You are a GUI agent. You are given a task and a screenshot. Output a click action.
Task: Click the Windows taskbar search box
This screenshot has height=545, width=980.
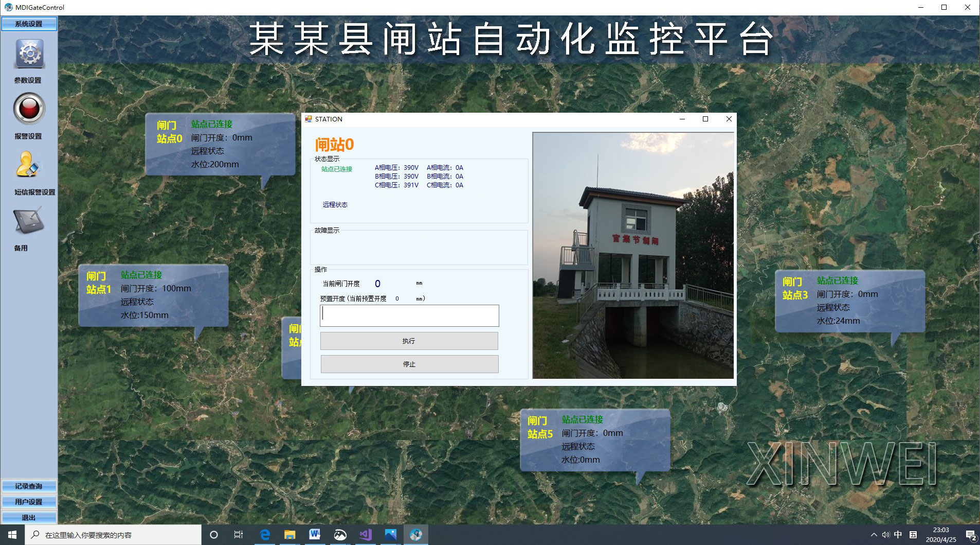(113, 535)
